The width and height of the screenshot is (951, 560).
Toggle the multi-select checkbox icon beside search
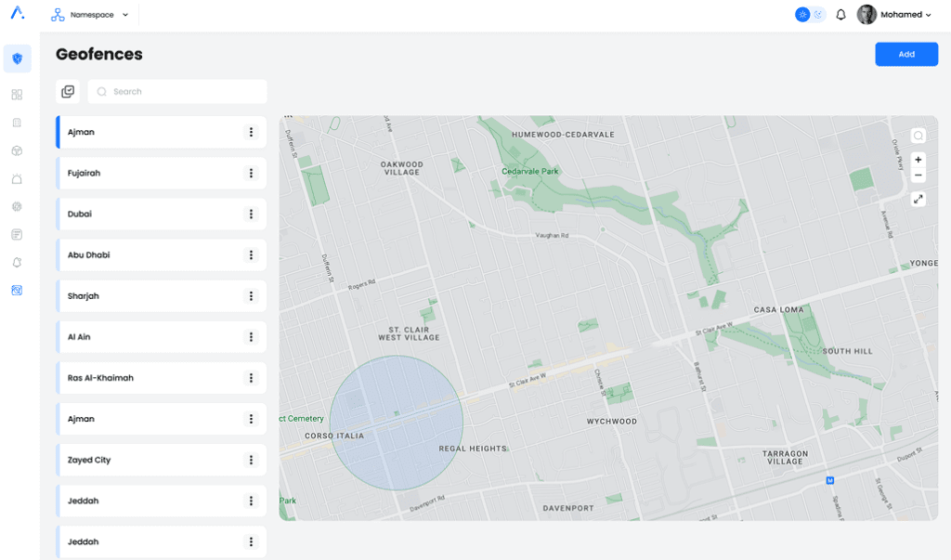click(x=68, y=91)
